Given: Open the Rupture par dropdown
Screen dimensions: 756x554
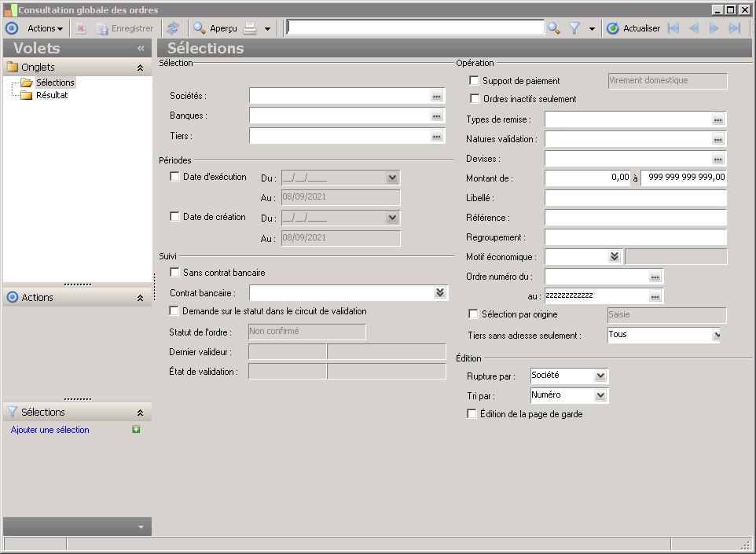Looking at the screenshot, I should [x=600, y=376].
